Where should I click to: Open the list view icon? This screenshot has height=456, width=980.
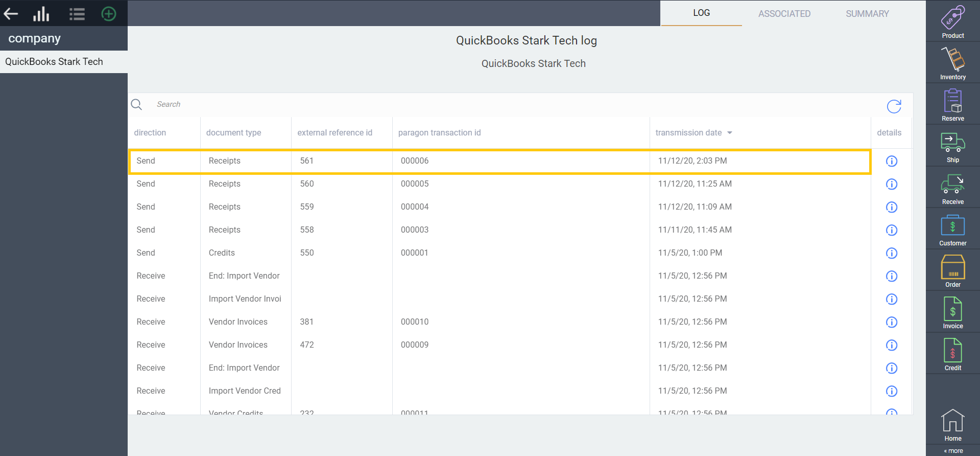(x=77, y=14)
